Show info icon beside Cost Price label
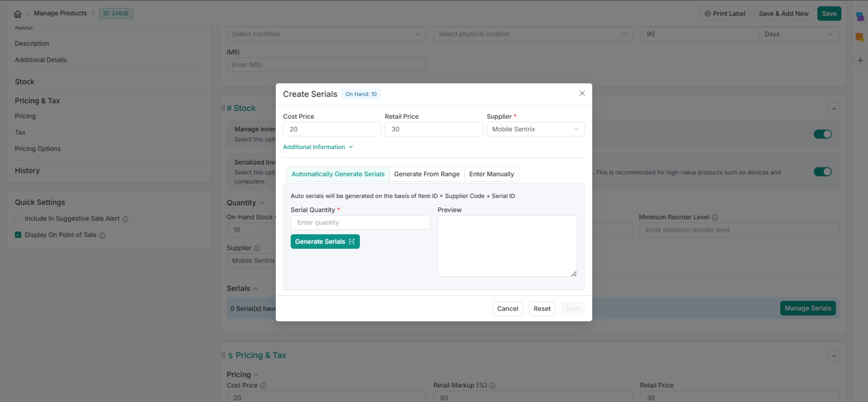868x402 pixels. (x=263, y=386)
